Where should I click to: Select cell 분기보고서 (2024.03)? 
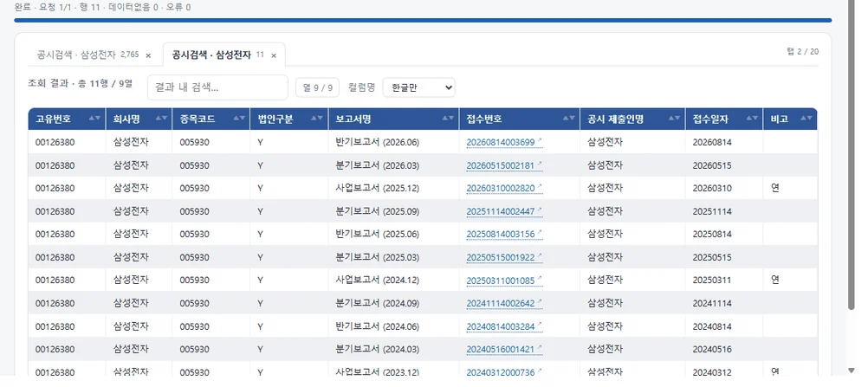(x=393, y=350)
